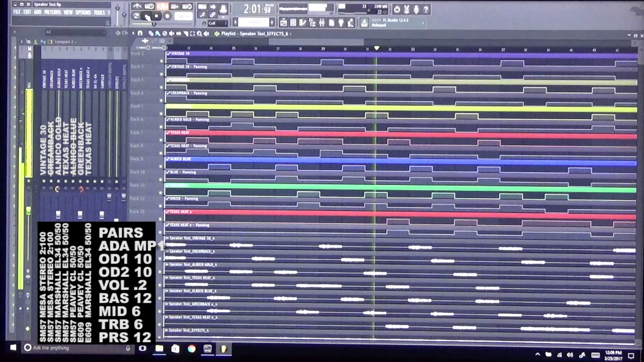644x362 pixels.
Task: Select the playlist Delete tool
Action: [x=165, y=33]
